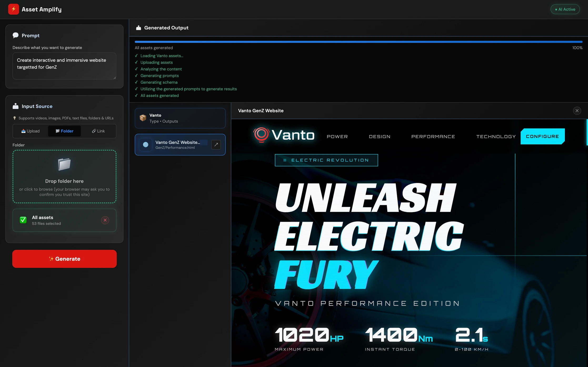Viewport: 588px width, 367px height.
Task: Switch to the Upload tab
Action: click(31, 131)
